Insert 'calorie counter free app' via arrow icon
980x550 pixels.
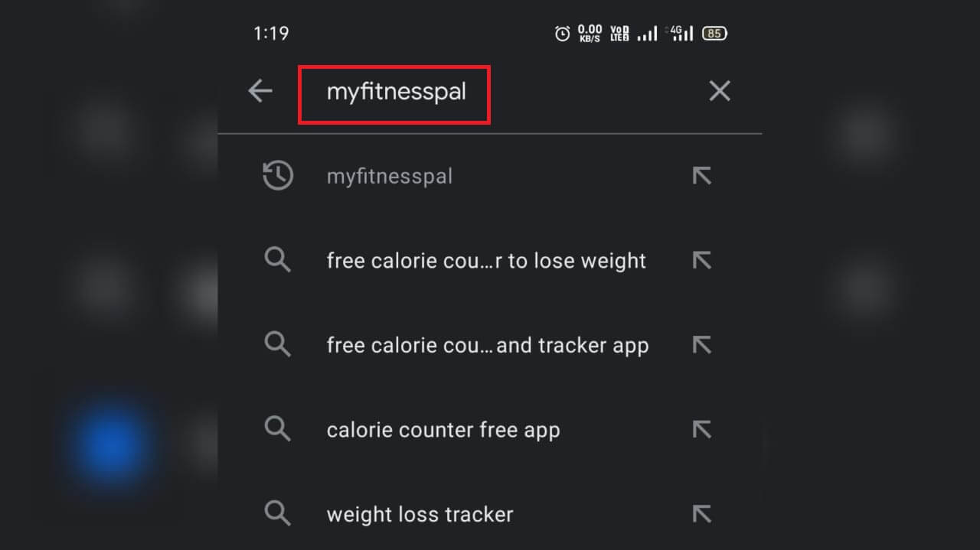click(x=701, y=429)
